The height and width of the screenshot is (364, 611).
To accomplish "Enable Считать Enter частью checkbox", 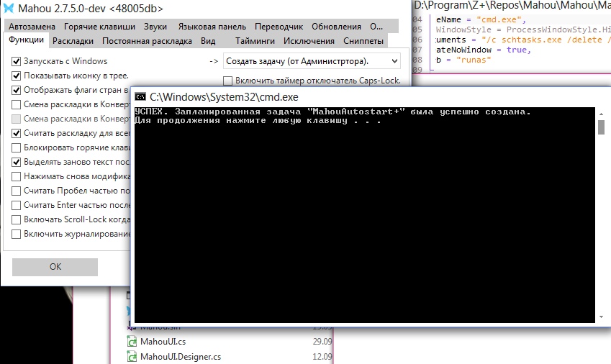I will [16, 205].
